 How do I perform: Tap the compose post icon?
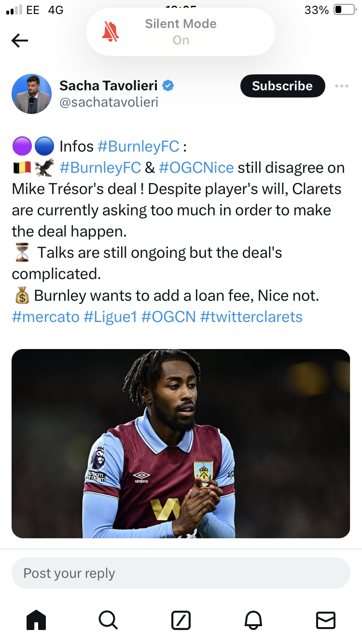coord(181,620)
